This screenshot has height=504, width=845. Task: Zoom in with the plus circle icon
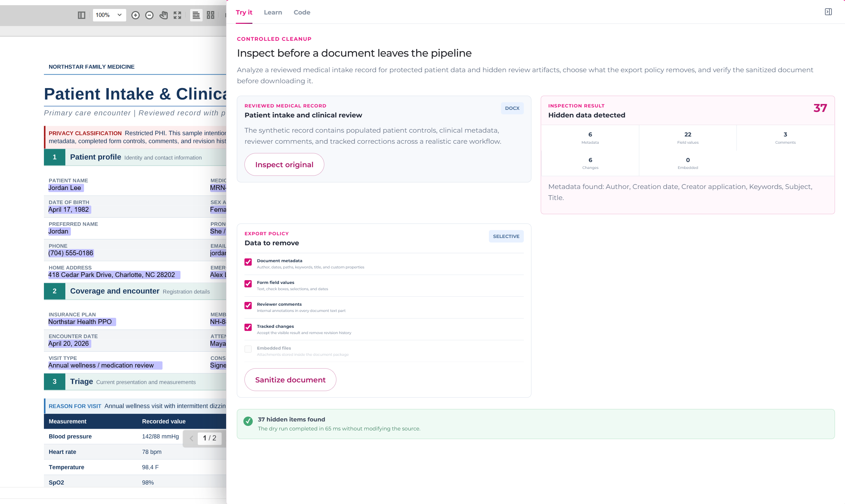[136, 15]
